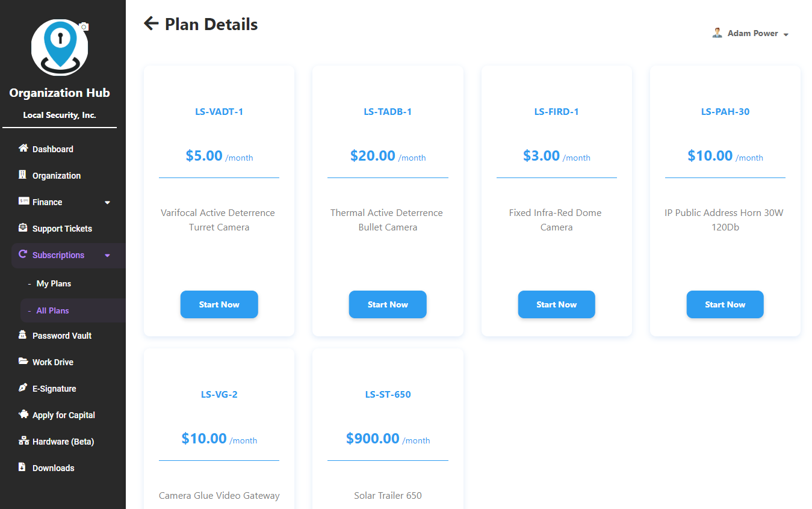This screenshot has height=509, width=812.
Task: Click the E-Signature pen icon
Action: pyautogui.click(x=23, y=387)
